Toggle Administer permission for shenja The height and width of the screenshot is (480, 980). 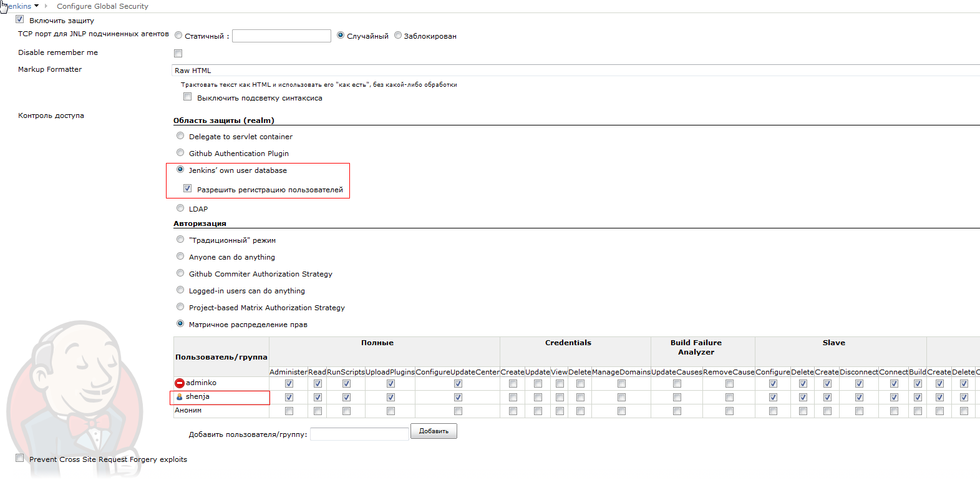coord(289,398)
